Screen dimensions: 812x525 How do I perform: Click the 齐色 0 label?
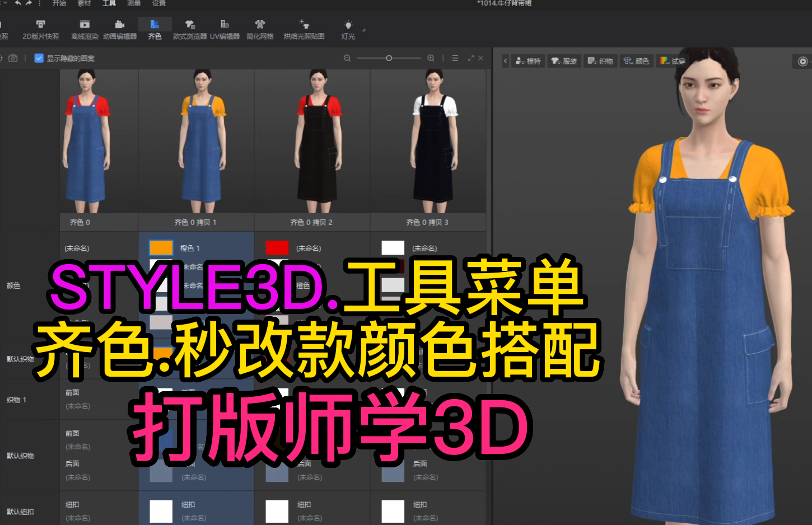tap(80, 222)
